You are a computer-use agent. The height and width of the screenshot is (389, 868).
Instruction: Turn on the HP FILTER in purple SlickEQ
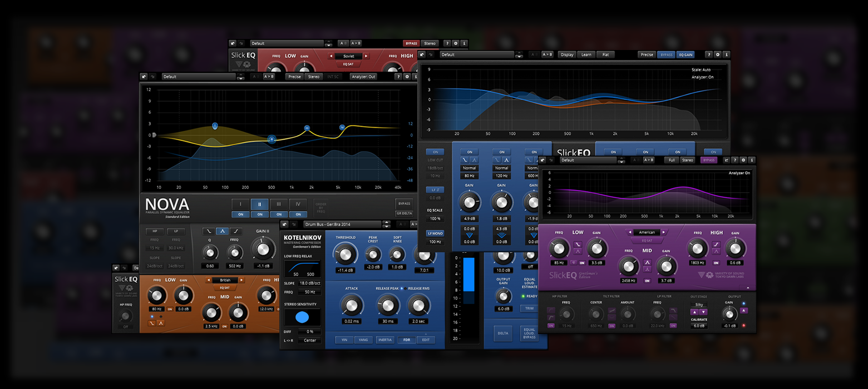(x=551, y=326)
